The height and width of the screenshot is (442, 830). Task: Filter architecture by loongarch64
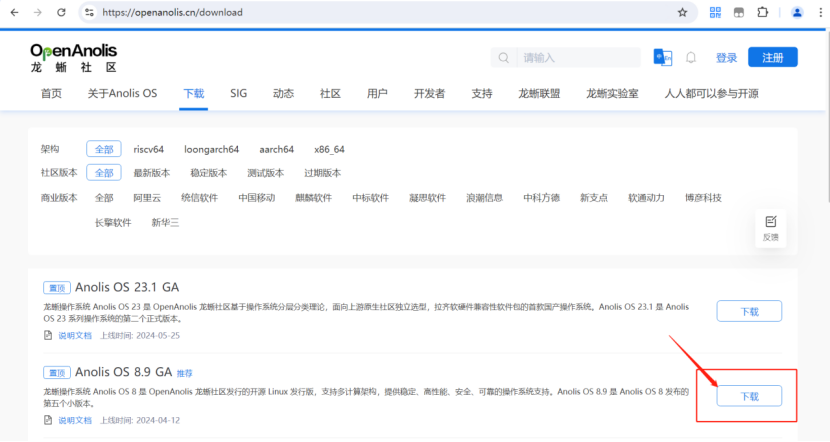pyautogui.click(x=212, y=149)
